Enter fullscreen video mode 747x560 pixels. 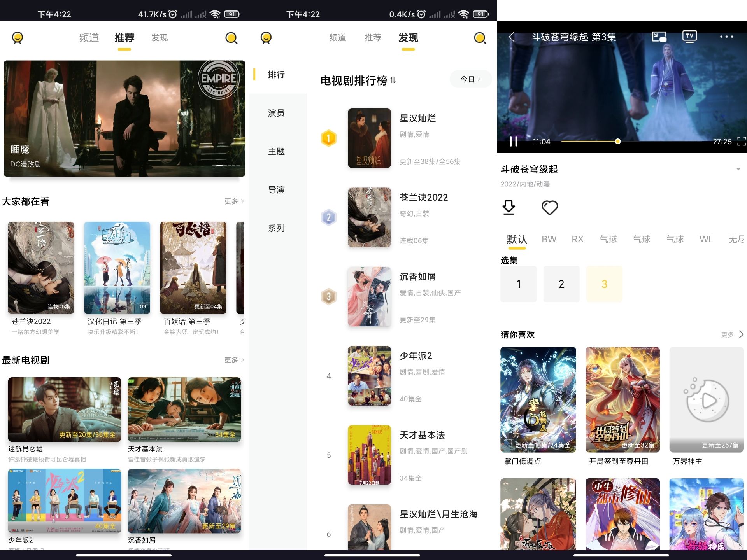742,142
